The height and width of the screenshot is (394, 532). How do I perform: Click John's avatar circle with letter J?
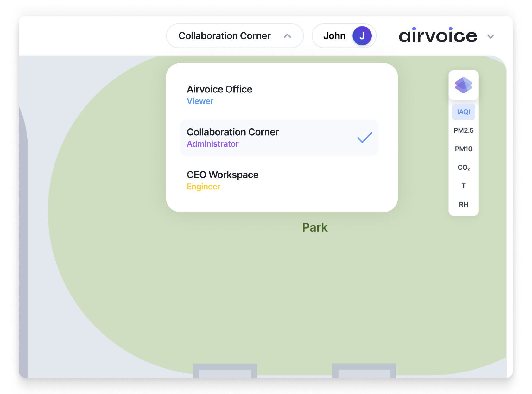coord(362,36)
